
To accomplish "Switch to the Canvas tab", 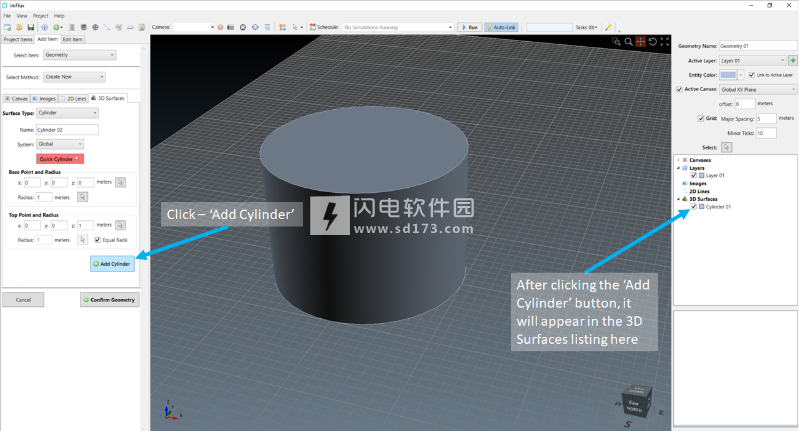I will pos(16,98).
